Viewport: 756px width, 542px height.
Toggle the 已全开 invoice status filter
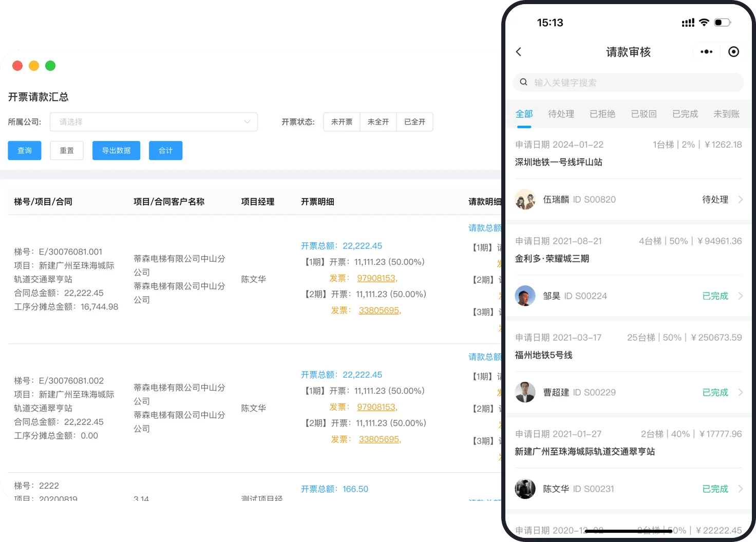point(414,122)
